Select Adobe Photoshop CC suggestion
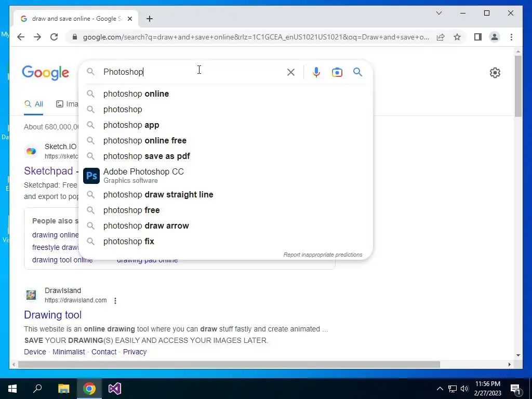Viewport: 532px width, 399px height. point(225,176)
